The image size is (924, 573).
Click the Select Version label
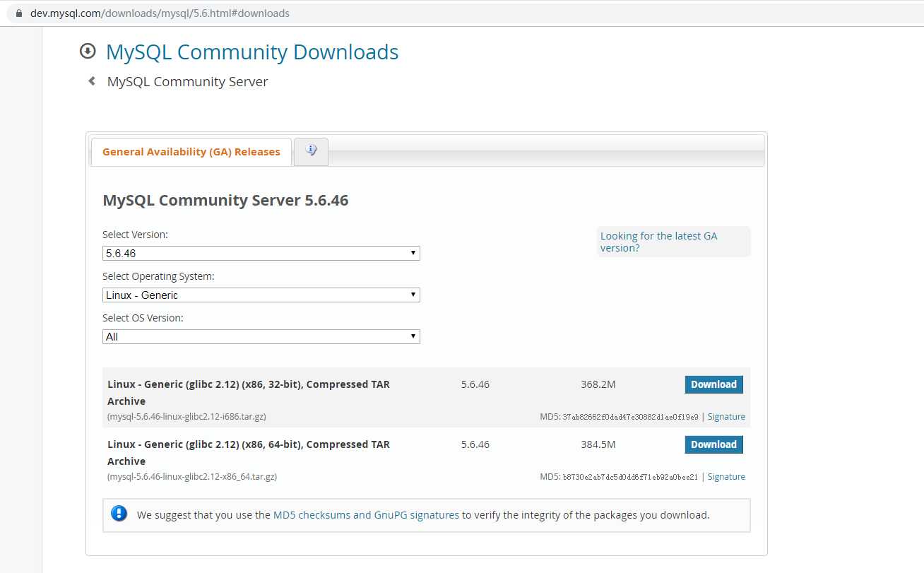135,235
